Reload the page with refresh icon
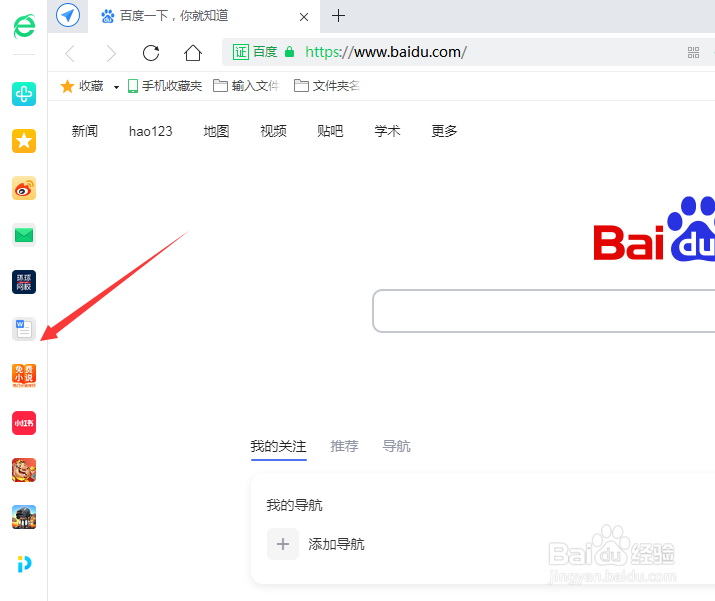This screenshot has width=715, height=601. tap(151, 53)
